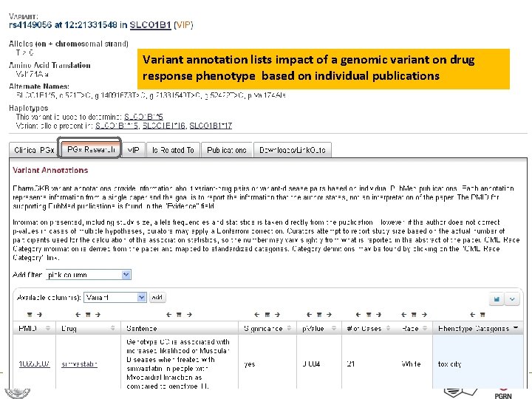The height and width of the screenshot is (399, 532).
Task: Move the Race column left with its arrow
Action: [403, 315]
